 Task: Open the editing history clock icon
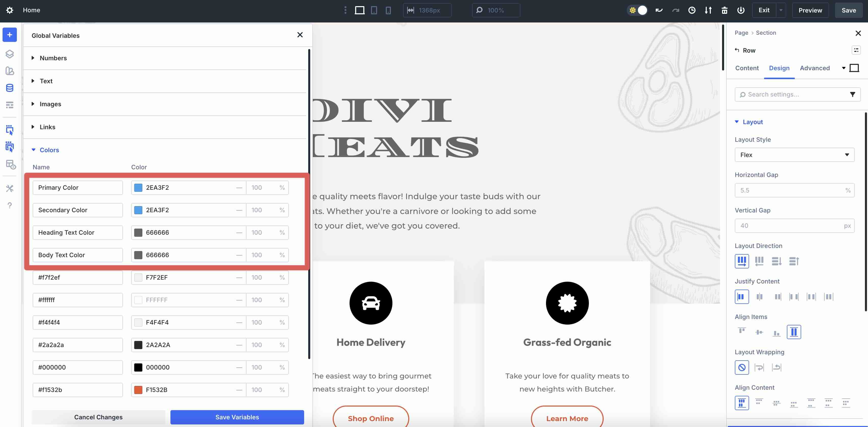(x=692, y=10)
